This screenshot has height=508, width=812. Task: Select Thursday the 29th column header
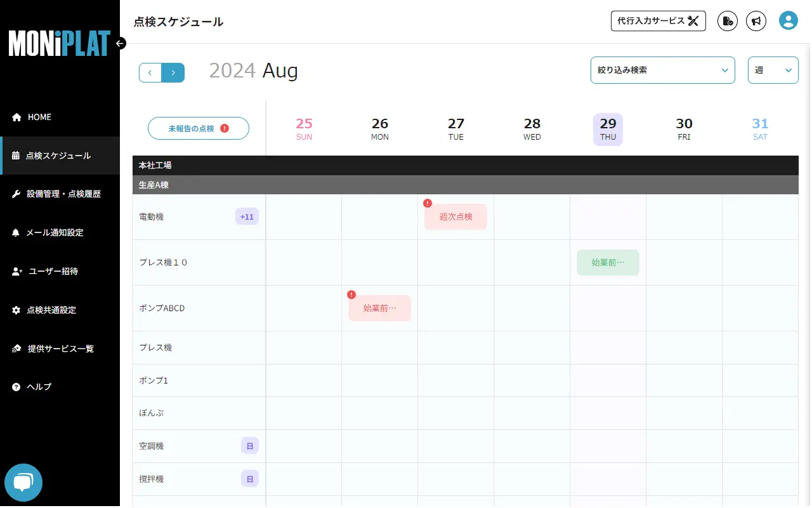click(608, 129)
